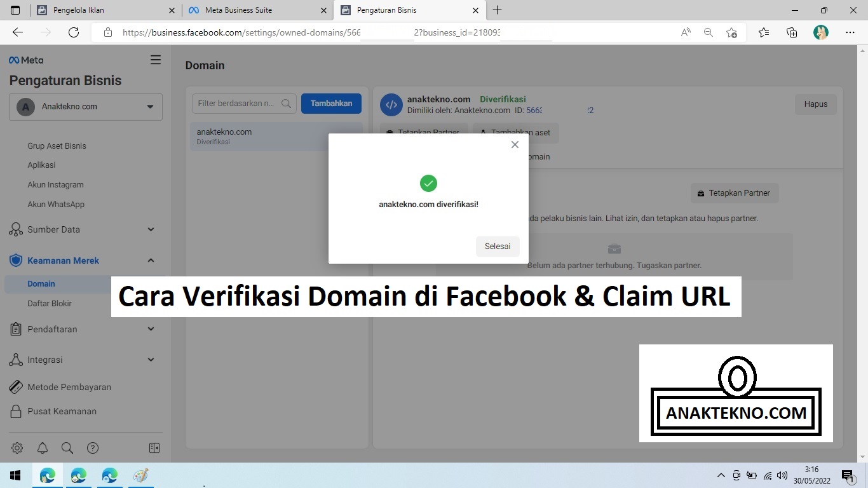Add page to favorites star icon
Viewport: 868px width, 488px height.
[x=731, y=32]
